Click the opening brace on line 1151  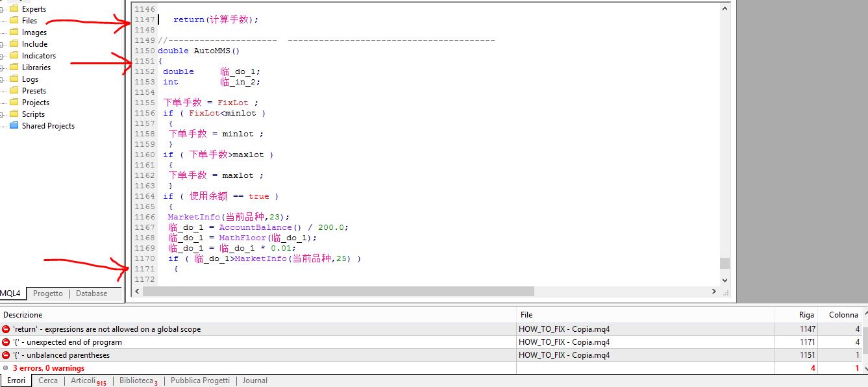tap(160, 61)
